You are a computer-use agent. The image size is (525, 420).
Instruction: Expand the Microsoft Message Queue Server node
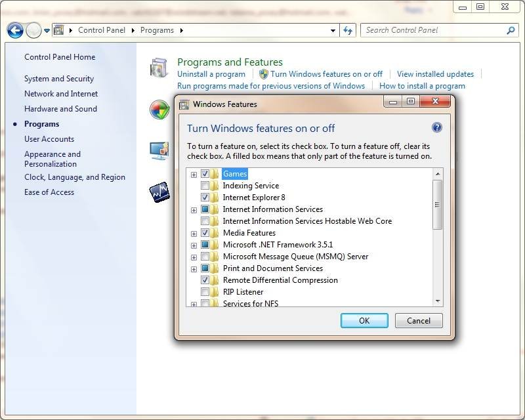point(194,257)
